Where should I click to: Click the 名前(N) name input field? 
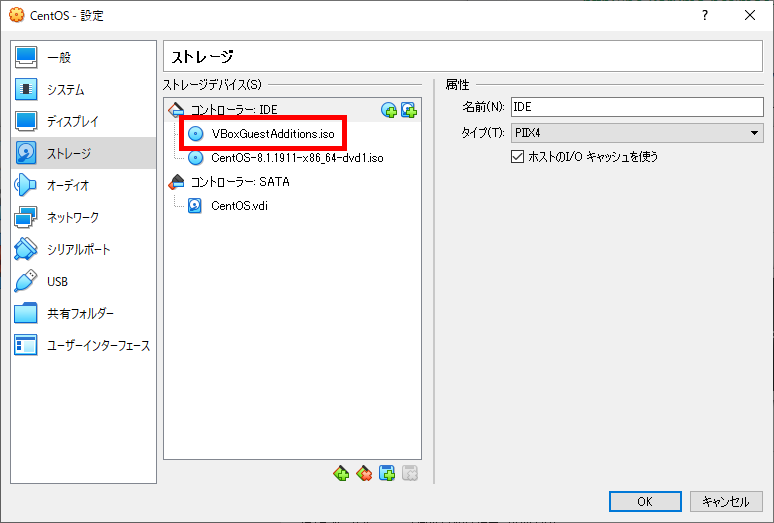click(637, 107)
